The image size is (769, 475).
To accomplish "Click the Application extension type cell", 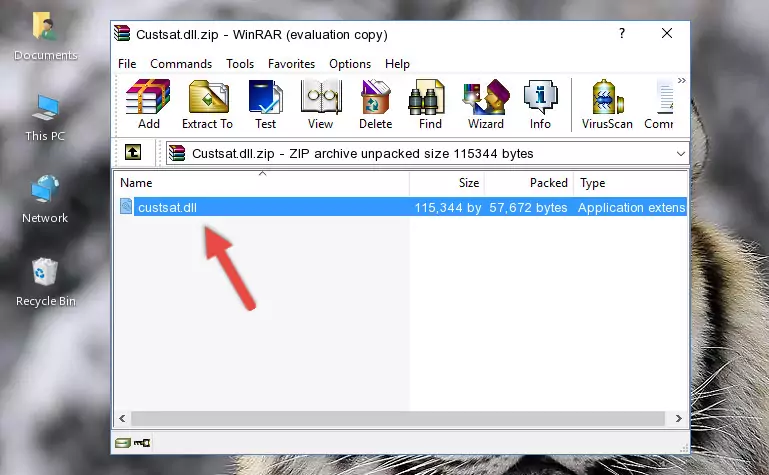I will point(631,208).
